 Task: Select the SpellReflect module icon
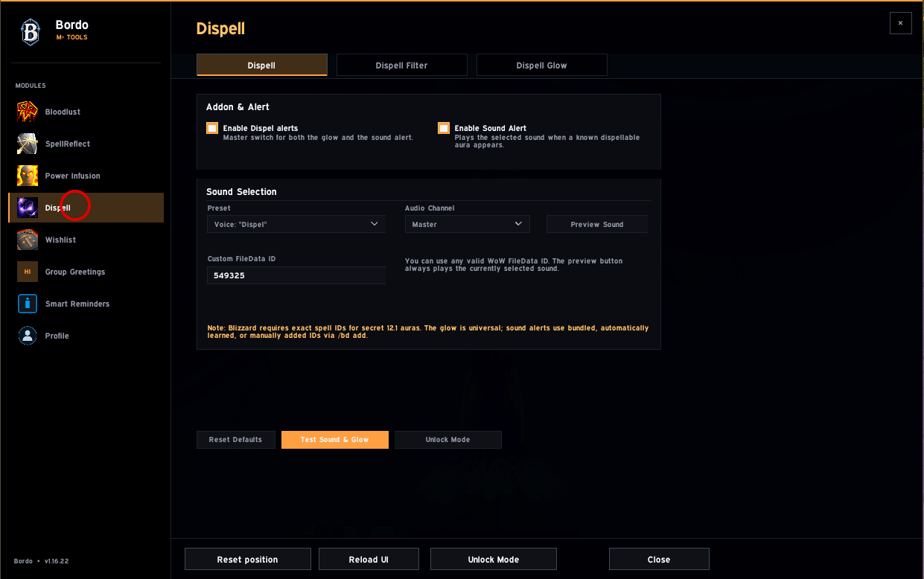(28, 144)
